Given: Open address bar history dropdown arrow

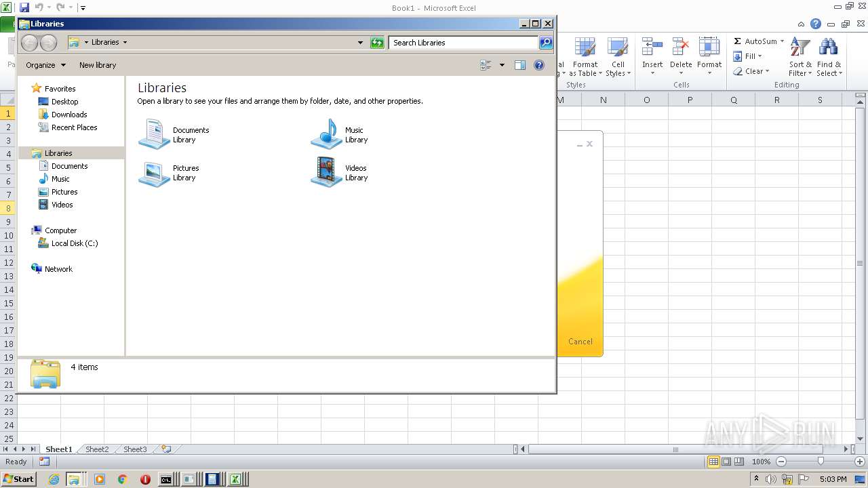Looking at the screenshot, I should pyautogui.click(x=360, y=43).
